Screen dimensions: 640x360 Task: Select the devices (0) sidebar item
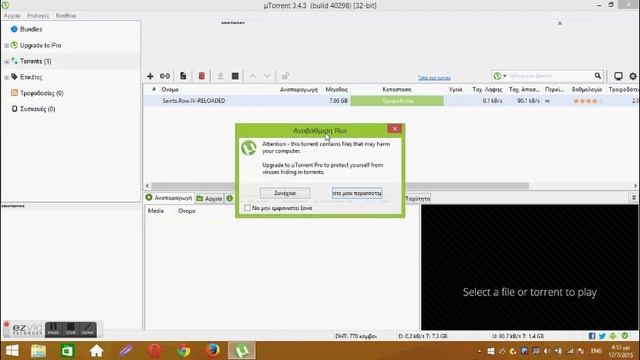click(38, 109)
